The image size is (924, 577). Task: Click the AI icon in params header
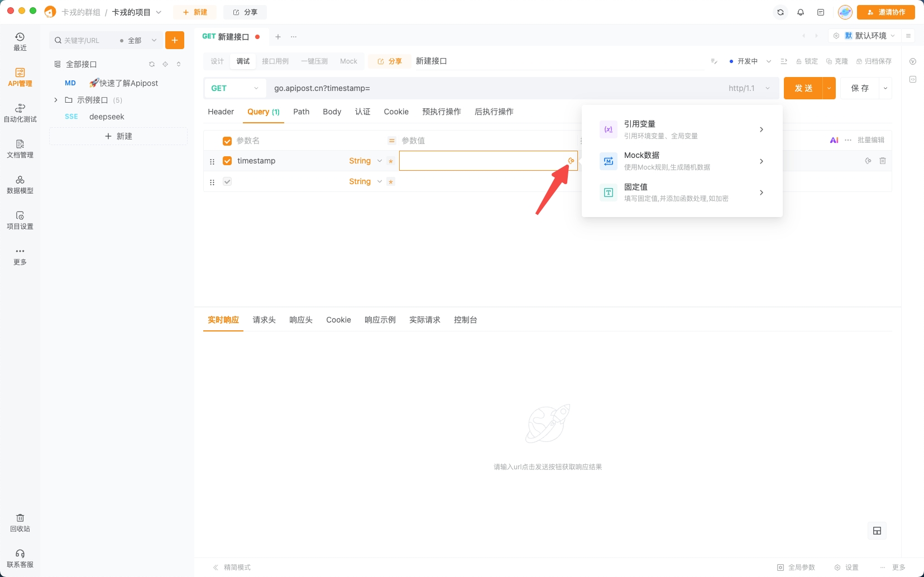coord(834,140)
